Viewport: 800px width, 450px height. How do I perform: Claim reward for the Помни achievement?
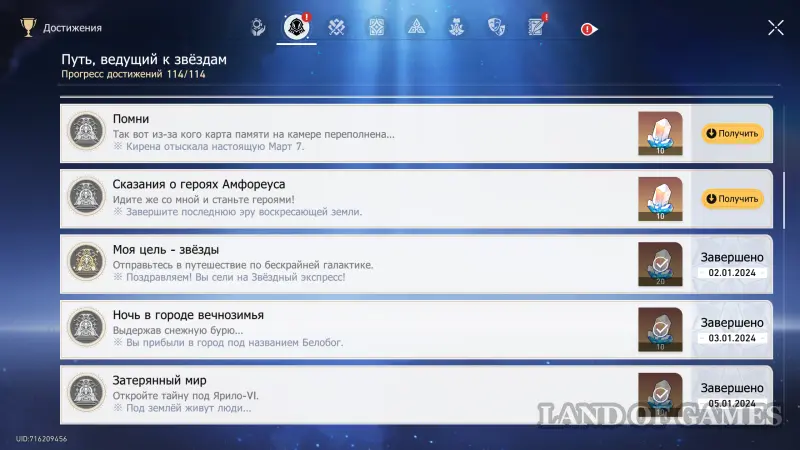(732, 133)
